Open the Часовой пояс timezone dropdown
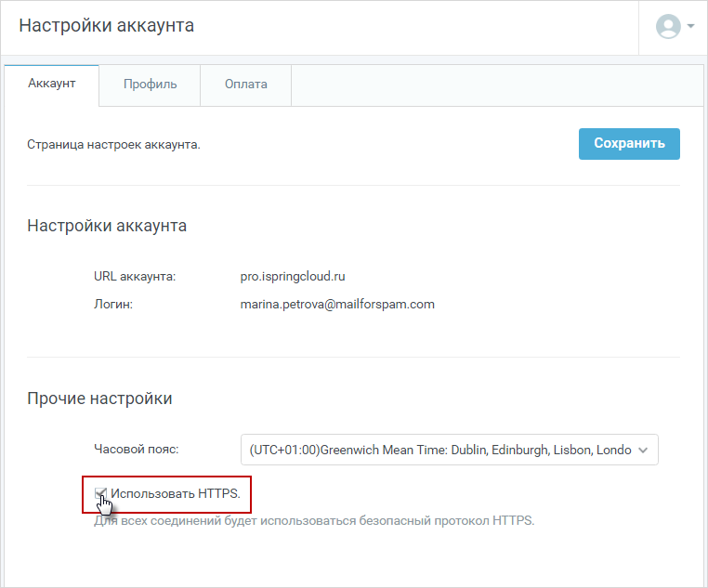Viewport: 708px width, 588px height. 450,450
